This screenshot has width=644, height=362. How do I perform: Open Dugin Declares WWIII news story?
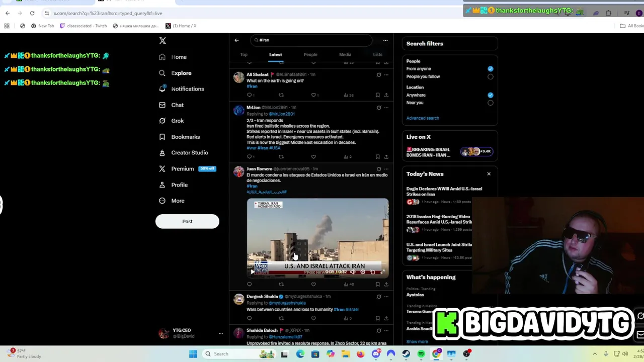coord(444,192)
